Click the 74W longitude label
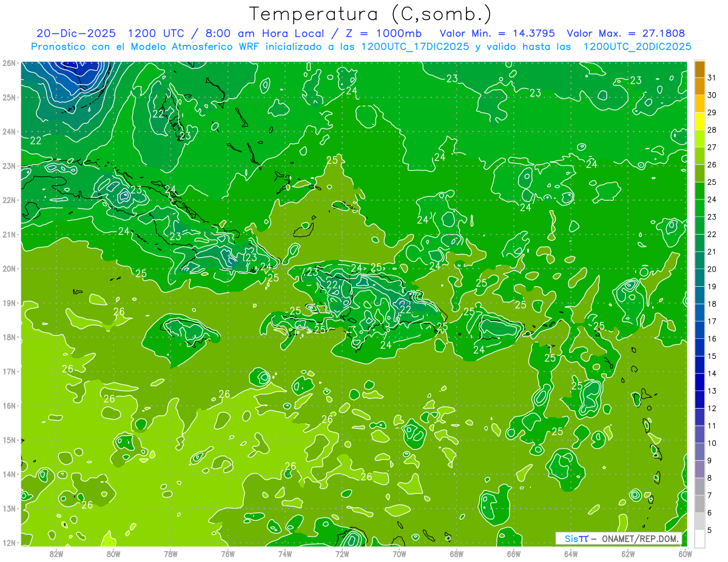Viewport: 728px width, 562px height. pos(285,554)
